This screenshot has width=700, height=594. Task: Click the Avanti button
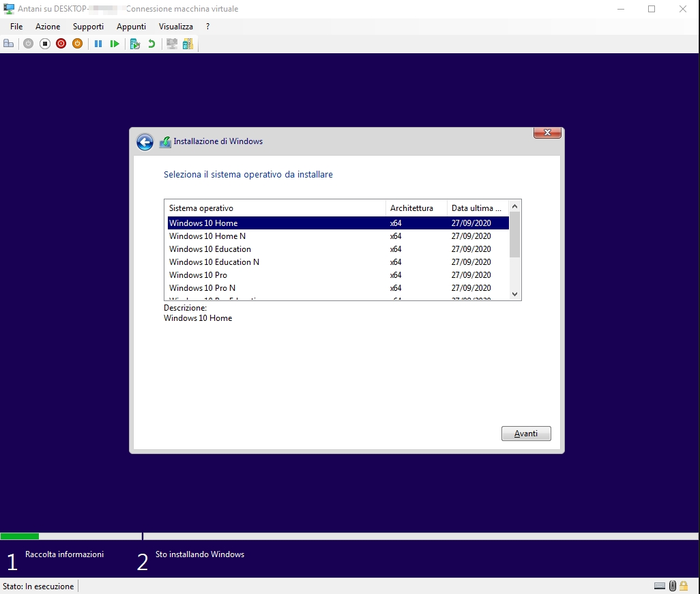coord(526,434)
